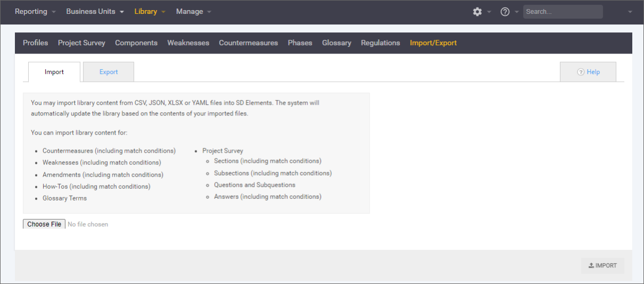
Task: Go to the Profiles section
Action: 36,43
